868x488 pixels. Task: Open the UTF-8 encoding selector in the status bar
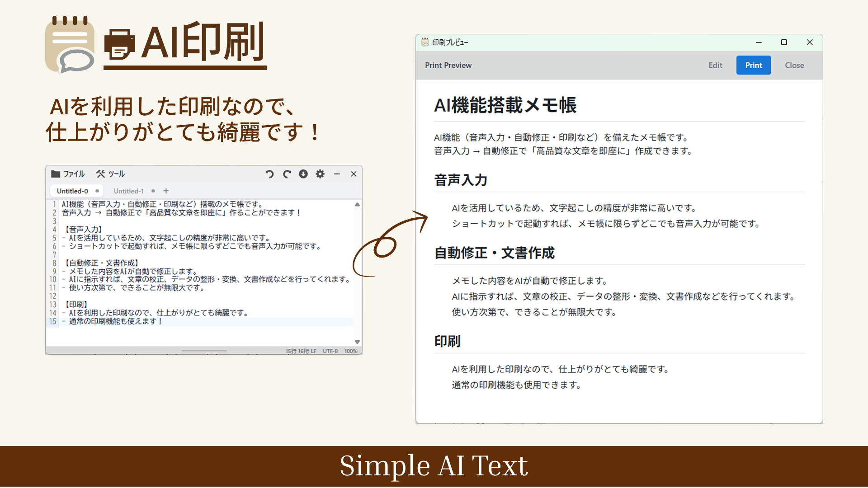coord(330,351)
